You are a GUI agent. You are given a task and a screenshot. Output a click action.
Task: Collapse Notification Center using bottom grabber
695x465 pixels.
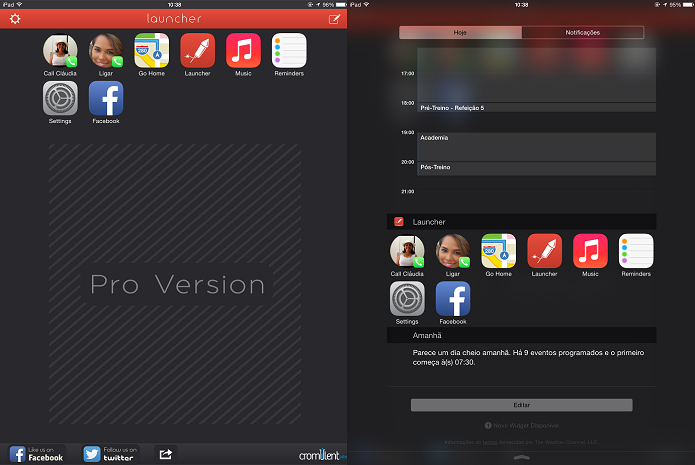click(x=521, y=457)
